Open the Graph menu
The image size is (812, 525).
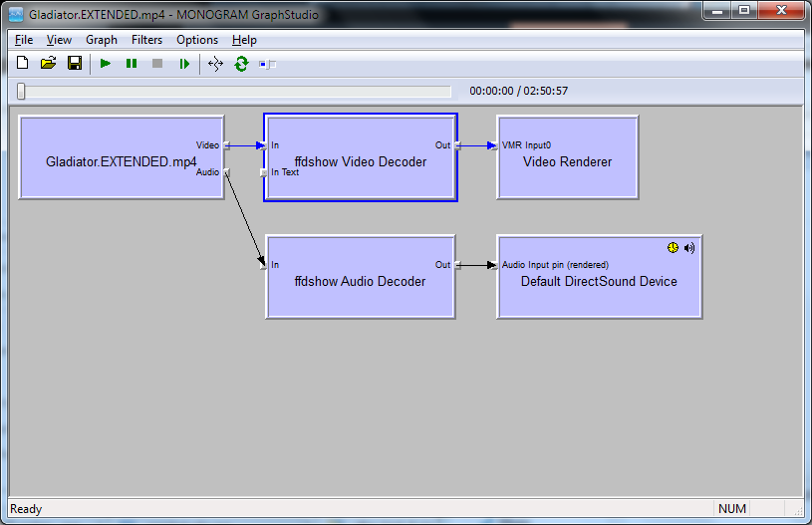102,40
